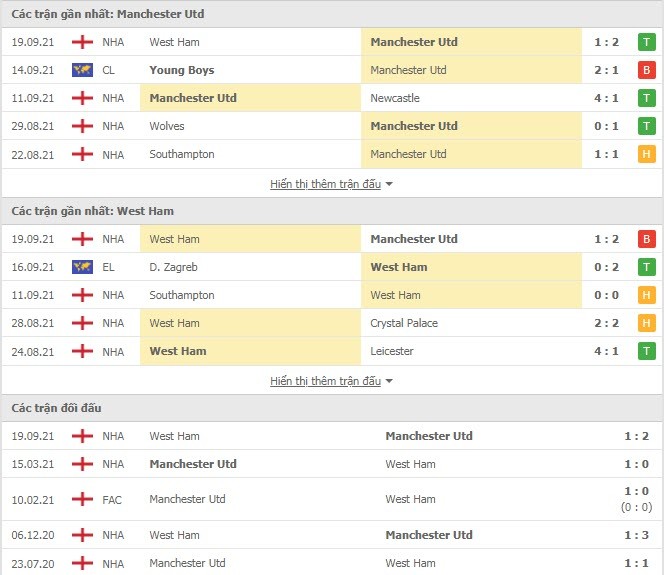Click the orange H badge on Southampton 22.08.21 row
The width and height of the screenshot is (664, 575).
[x=646, y=154]
